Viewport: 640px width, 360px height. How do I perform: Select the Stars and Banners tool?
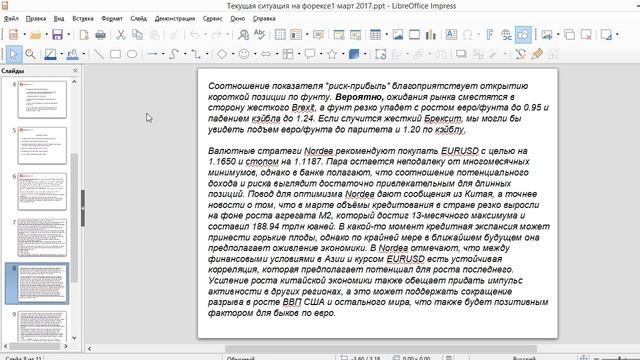pos(332,54)
